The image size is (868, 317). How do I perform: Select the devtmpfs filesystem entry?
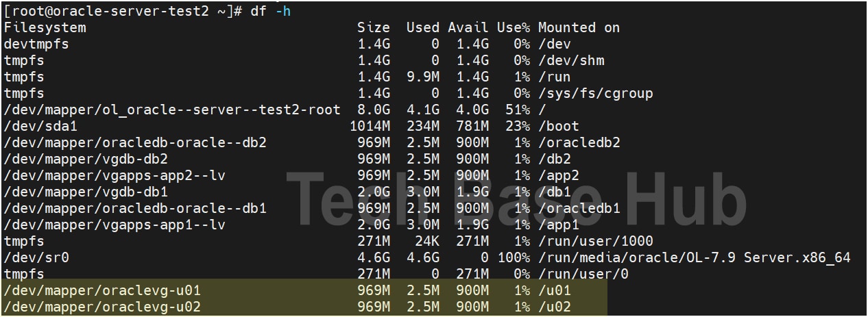tap(36, 45)
